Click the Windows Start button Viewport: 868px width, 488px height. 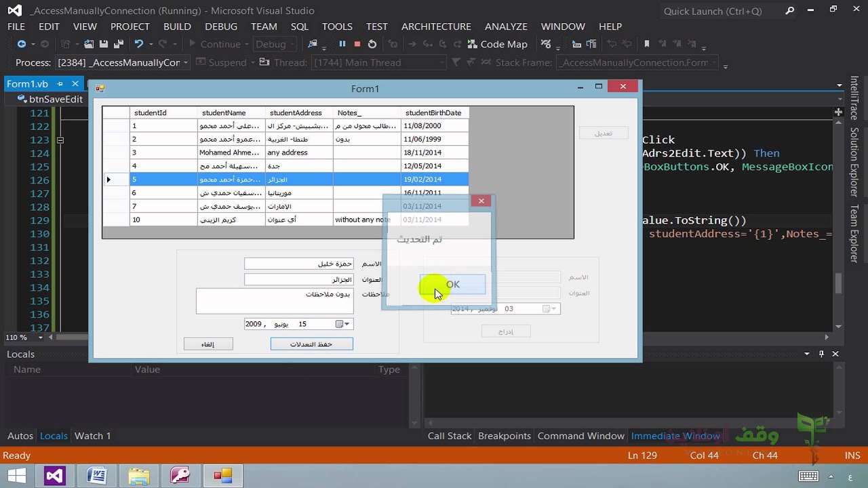[17, 475]
